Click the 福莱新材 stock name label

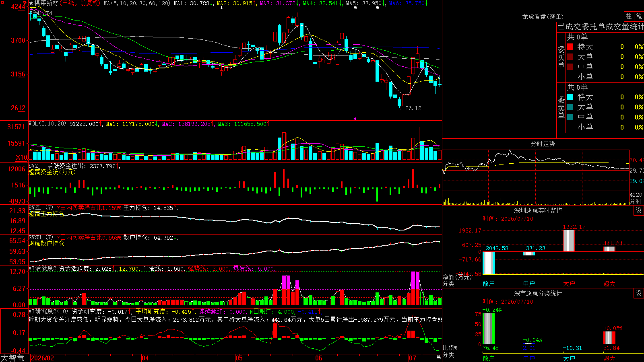[x=46, y=3]
